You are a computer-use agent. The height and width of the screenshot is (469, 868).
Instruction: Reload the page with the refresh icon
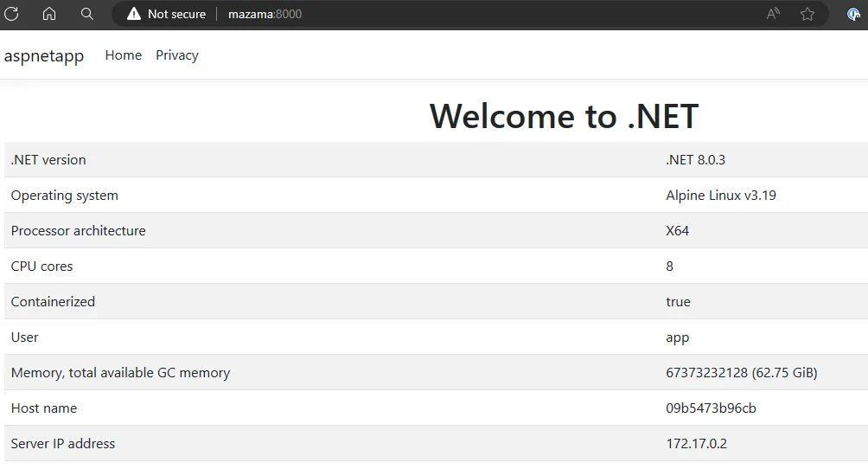11,14
